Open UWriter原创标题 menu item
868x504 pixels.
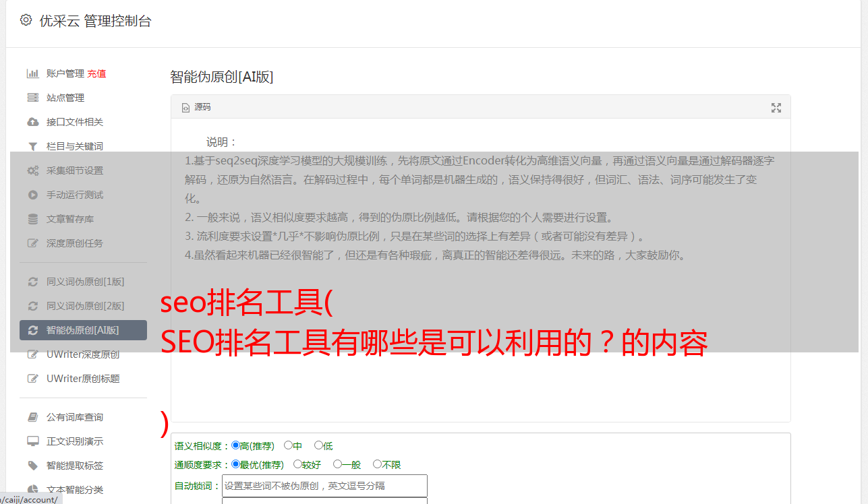pyautogui.click(x=83, y=379)
